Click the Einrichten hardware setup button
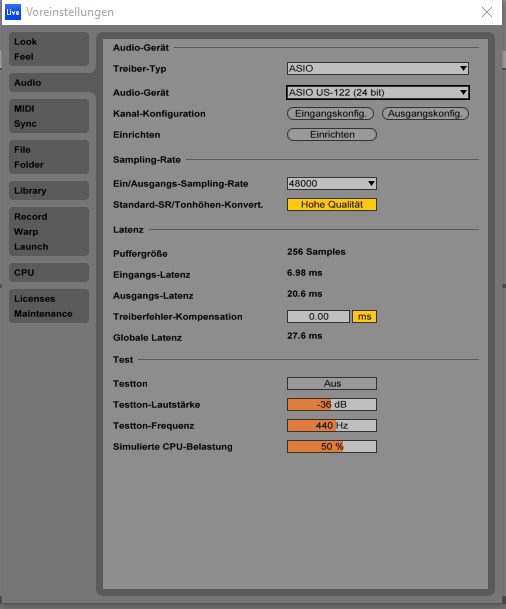506x609 pixels. click(x=332, y=134)
